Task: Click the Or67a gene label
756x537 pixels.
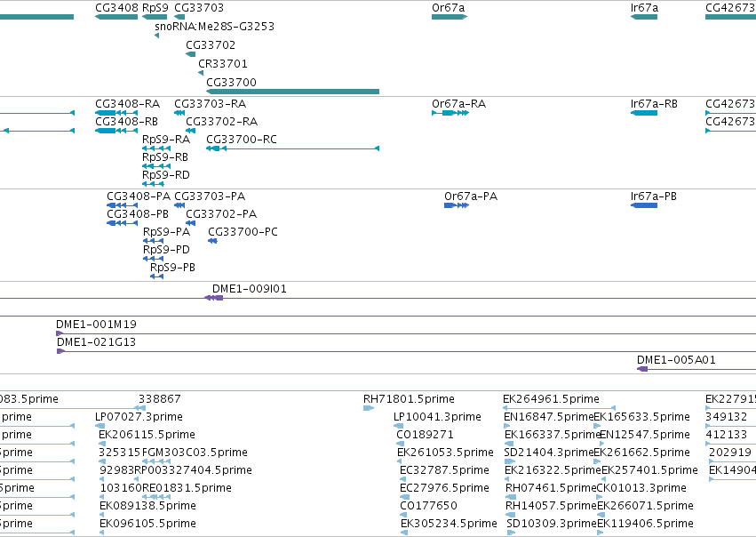Action: (x=449, y=8)
